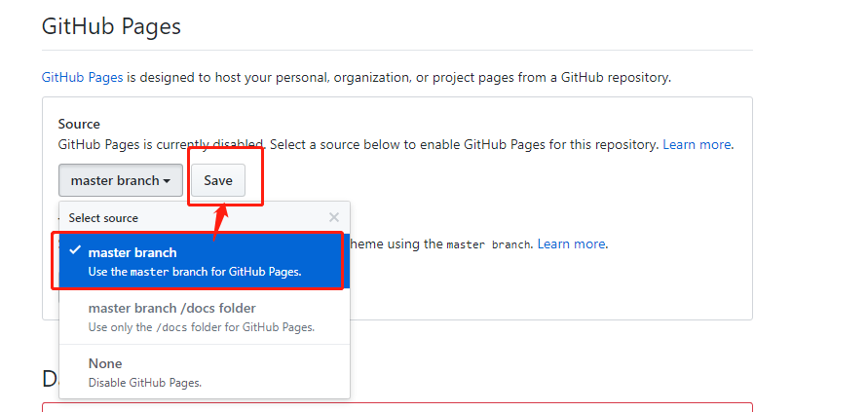Open Learn more link after theme text
This screenshot has width=868, height=412.
pos(571,243)
